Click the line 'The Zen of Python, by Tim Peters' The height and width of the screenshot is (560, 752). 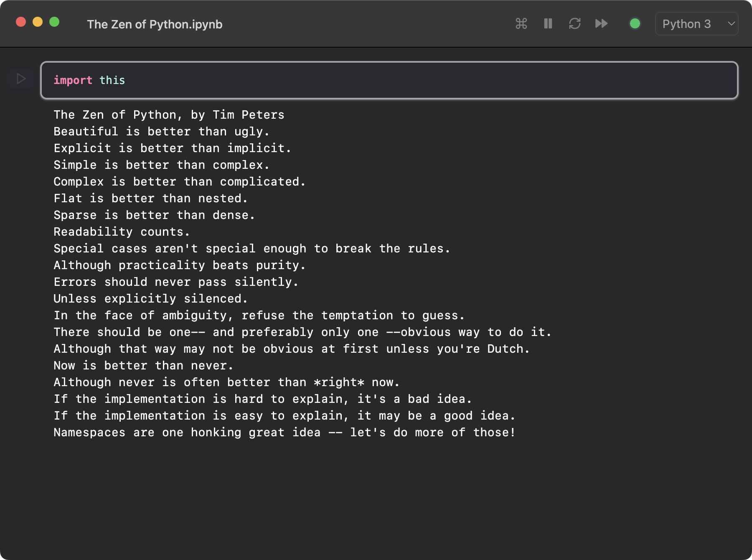(169, 115)
